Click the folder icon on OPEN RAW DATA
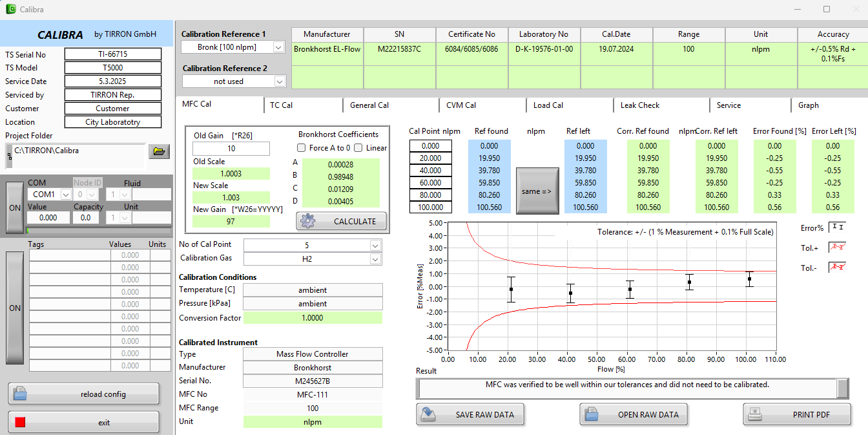Image resolution: width=868 pixels, height=435 pixels. point(591,414)
